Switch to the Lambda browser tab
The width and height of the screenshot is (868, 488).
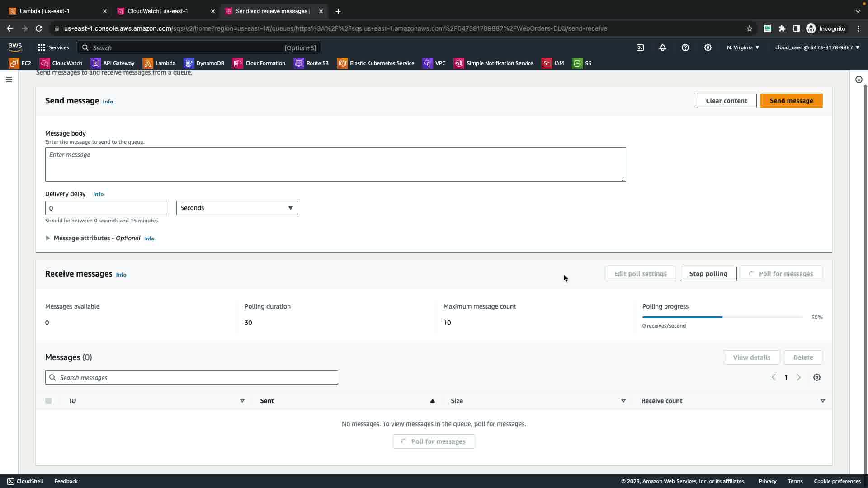(x=44, y=11)
